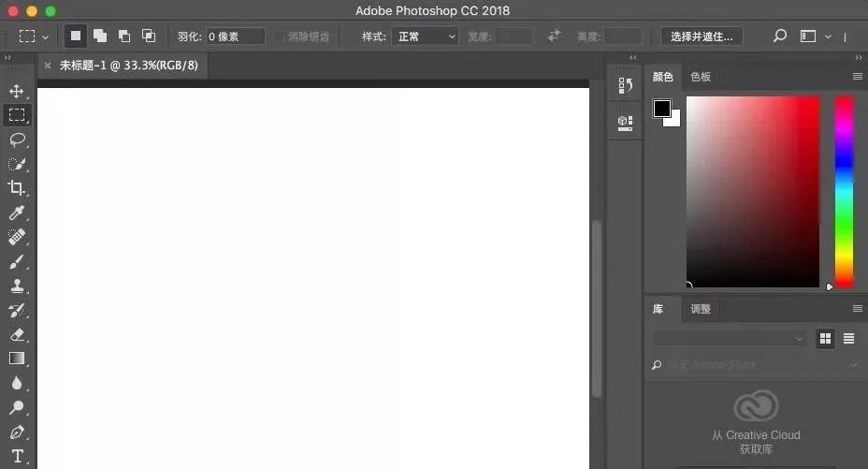Switch to the 库 libraries tab
Viewport: 868px width, 469px height.
point(658,309)
